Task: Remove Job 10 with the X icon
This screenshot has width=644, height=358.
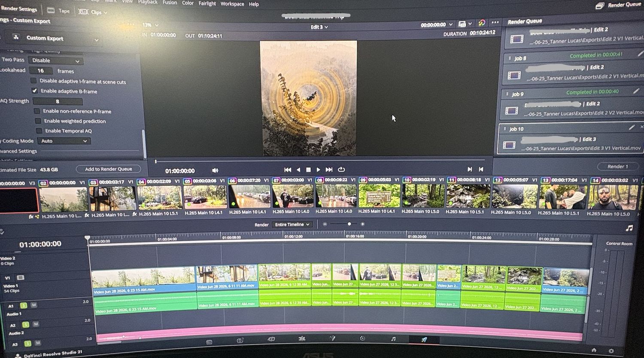Action: click(x=641, y=127)
